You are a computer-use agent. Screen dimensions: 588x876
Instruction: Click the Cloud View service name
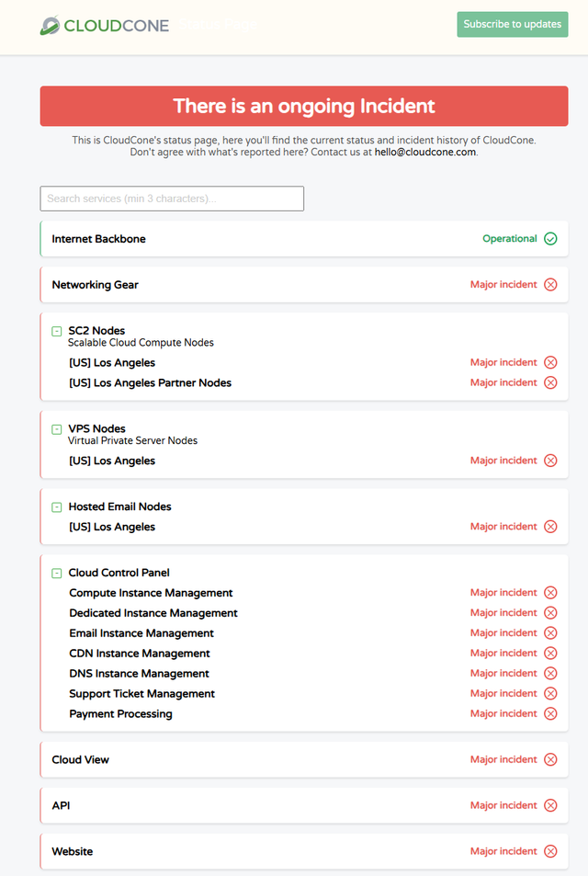[81, 759]
